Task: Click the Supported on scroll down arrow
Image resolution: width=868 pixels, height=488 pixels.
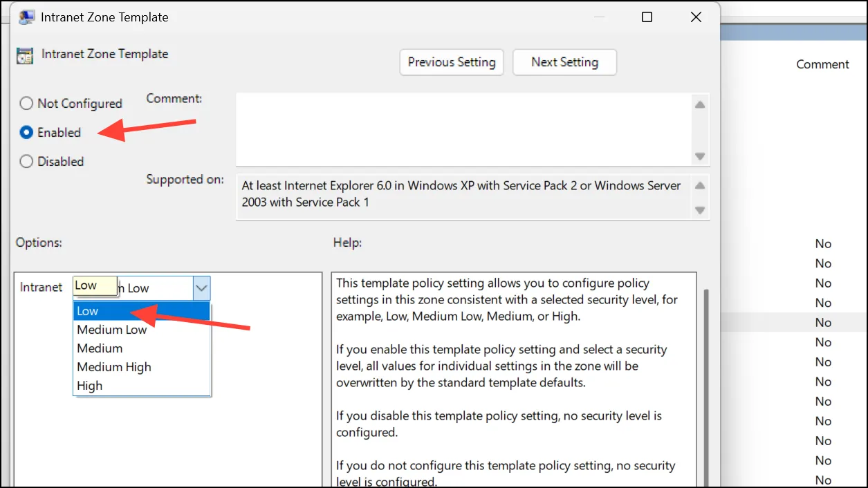Action: (700, 209)
